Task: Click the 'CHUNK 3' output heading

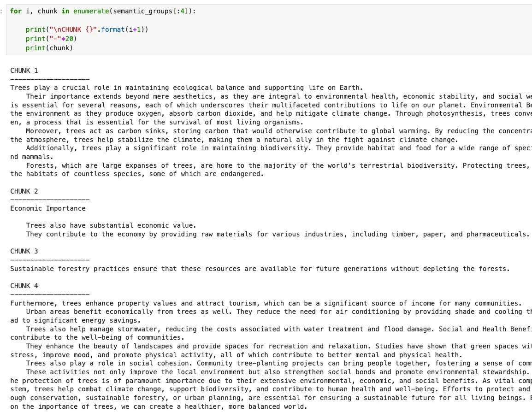Action: coord(24,251)
